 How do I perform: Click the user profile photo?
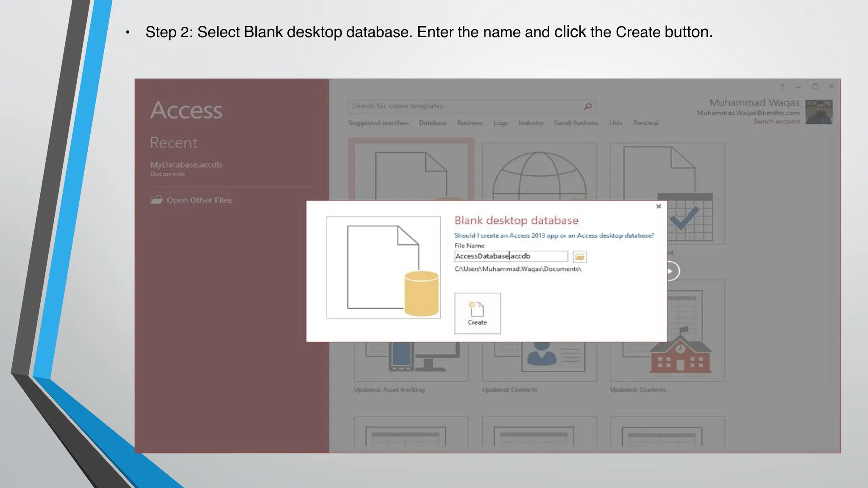[x=819, y=112]
